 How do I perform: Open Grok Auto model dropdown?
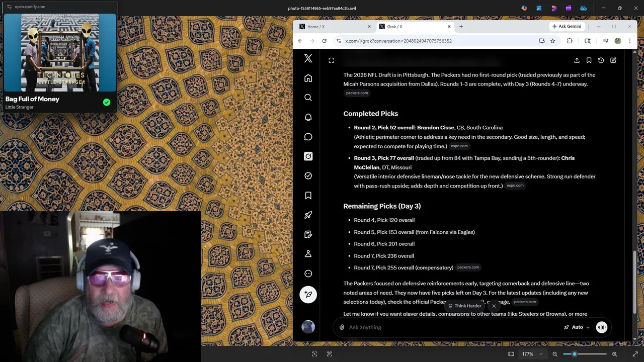tap(577, 327)
